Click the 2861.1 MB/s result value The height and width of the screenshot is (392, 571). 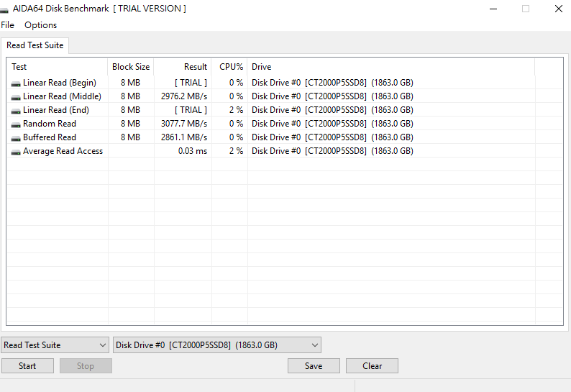(x=184, y=137)
